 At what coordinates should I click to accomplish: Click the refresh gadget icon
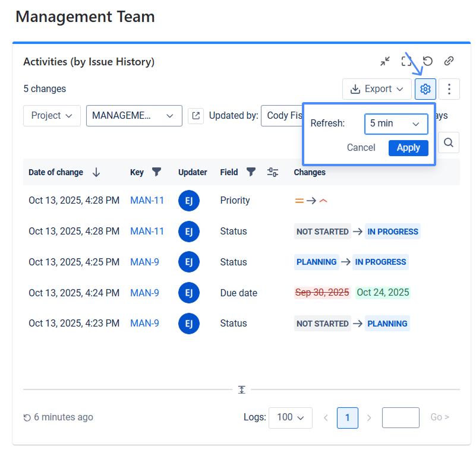pos(427,61)
